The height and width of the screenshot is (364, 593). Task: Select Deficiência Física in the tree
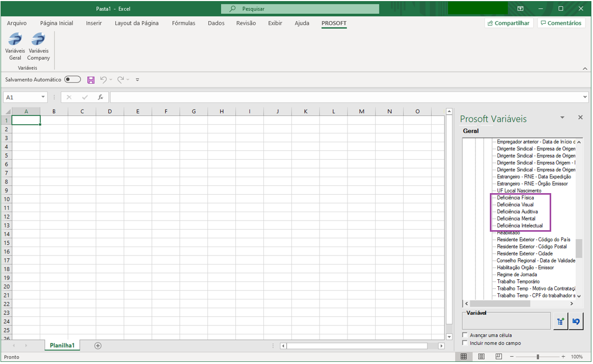click(x=515, y=198)
